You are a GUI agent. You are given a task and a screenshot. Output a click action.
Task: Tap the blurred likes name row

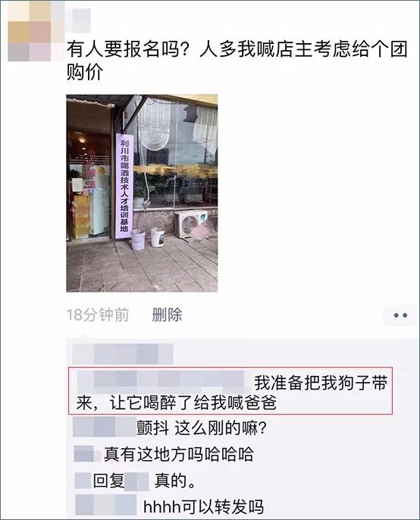tap(123, 354)
